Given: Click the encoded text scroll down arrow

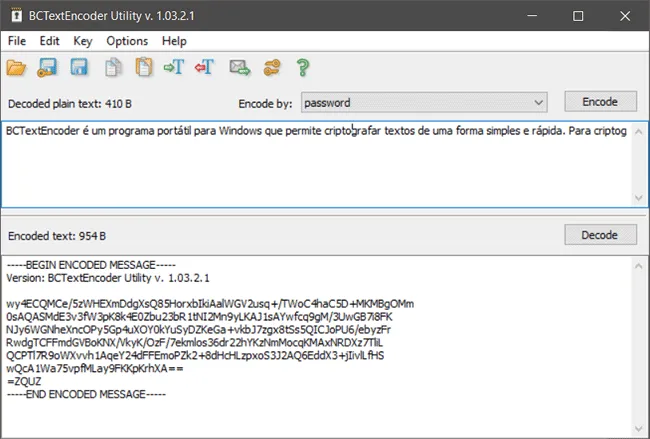Looking at the screenshot, I should click(x=639, y=429).
